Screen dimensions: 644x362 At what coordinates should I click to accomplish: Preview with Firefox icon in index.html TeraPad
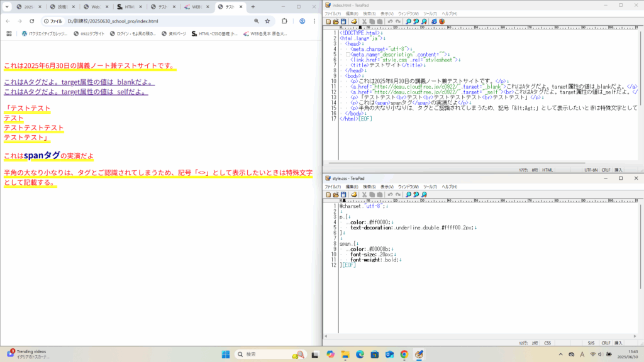pyautogui.click(x=441, y=21)
